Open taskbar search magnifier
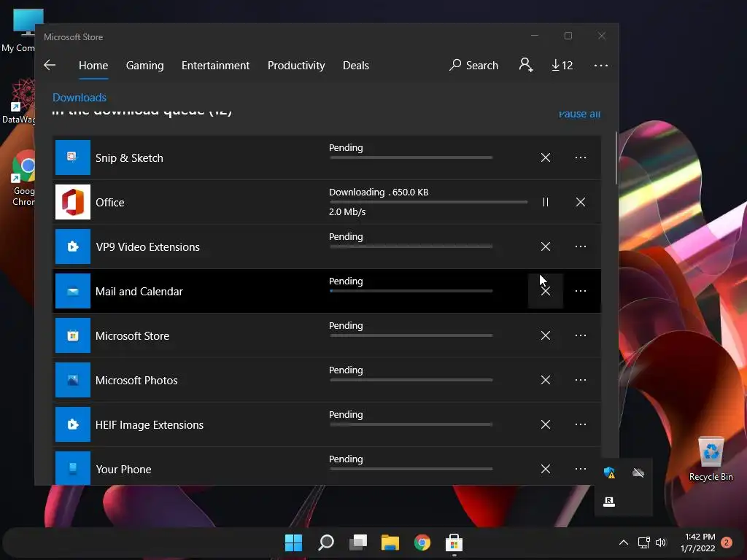The width and height of the screenshot is (747, 560). coord(326,542)
